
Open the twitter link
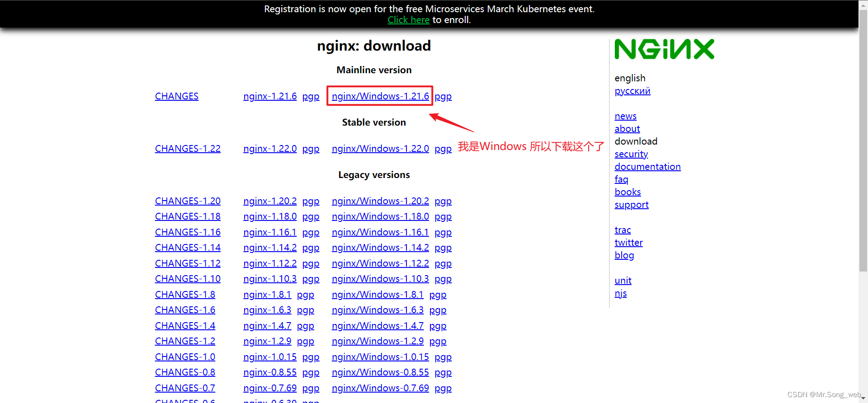pyautogui.click(x=629, y=243)
